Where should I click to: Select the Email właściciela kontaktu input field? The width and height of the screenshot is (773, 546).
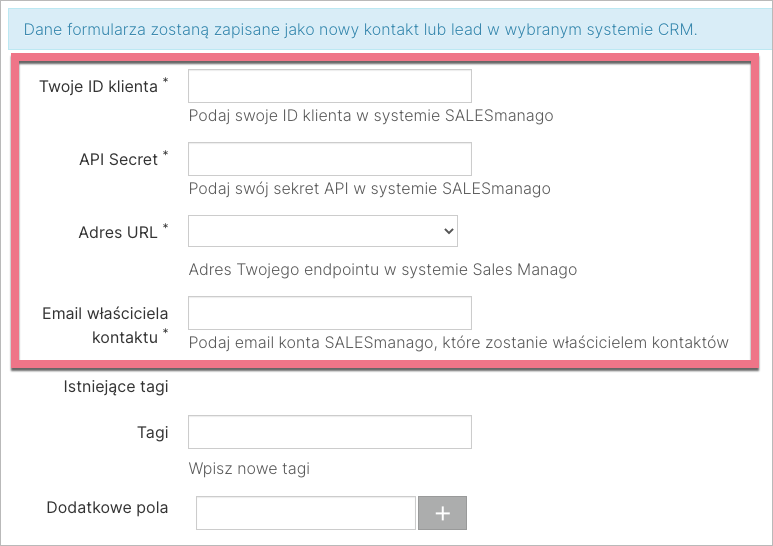pyautogui.click(x=330, y=313)
